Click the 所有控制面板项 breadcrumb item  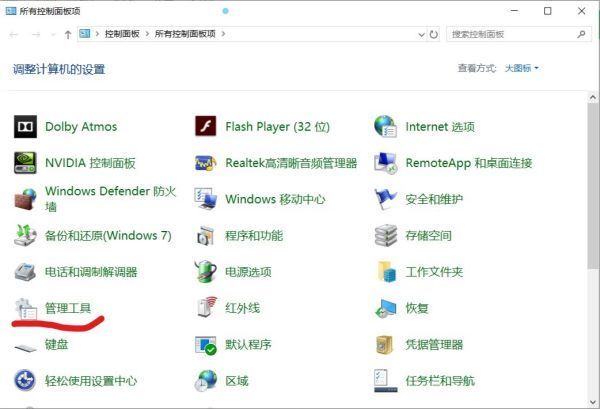pos(185,34)
